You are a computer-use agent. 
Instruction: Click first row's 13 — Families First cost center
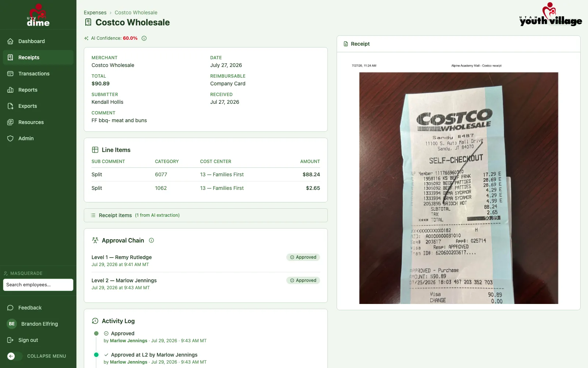pos(222,174)
